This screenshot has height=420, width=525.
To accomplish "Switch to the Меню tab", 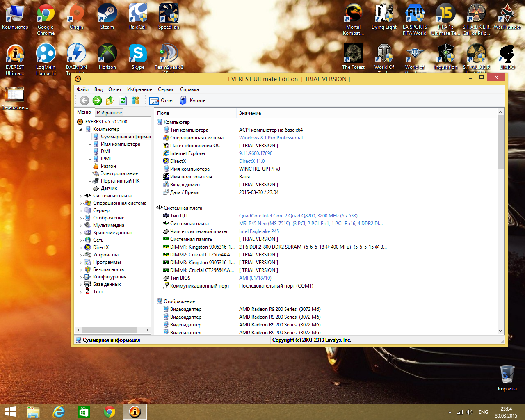I will (84, 112).
